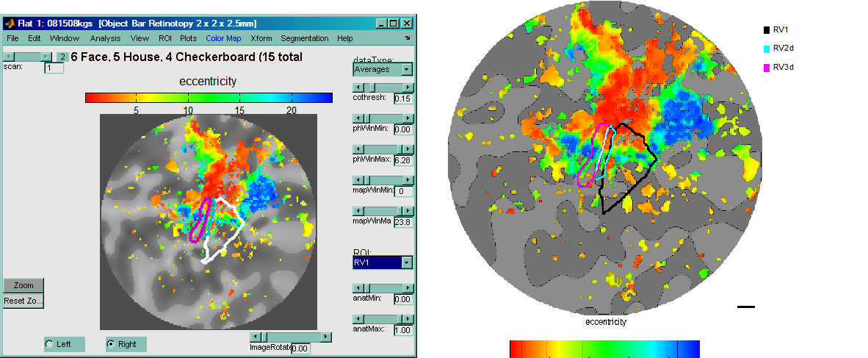This screenshot has width=868, height=358.
Task: Expand the ROI dropdown showing RV1
Action: (x=406, y=263)
